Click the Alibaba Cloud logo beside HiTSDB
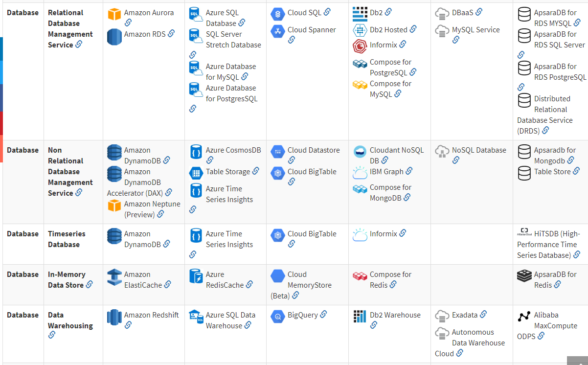588x365 pixels. (524, 233)
